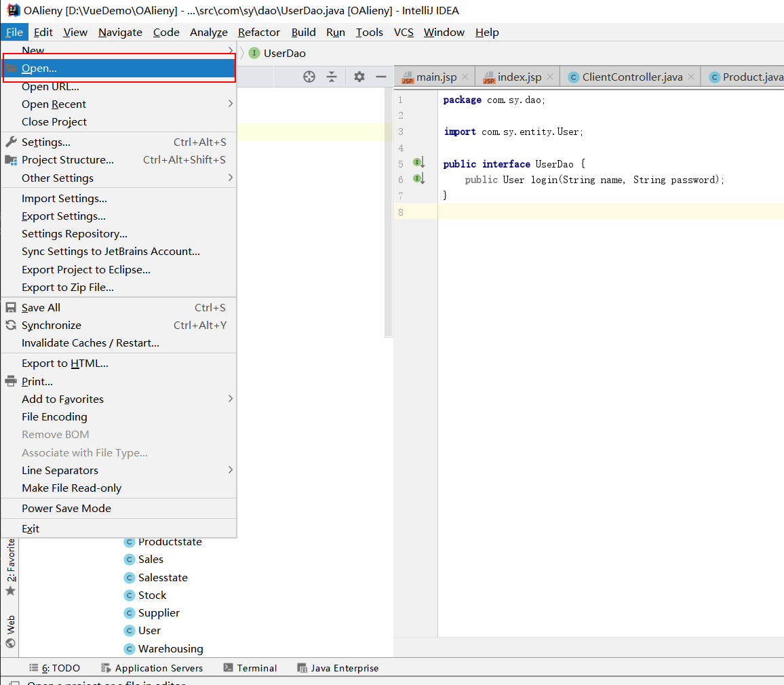The width and height of the screenshot is (784, 685).
Task: Choose Invalidate Caches / Restart...
Action: pyautogui.click(x=119, y=343)
